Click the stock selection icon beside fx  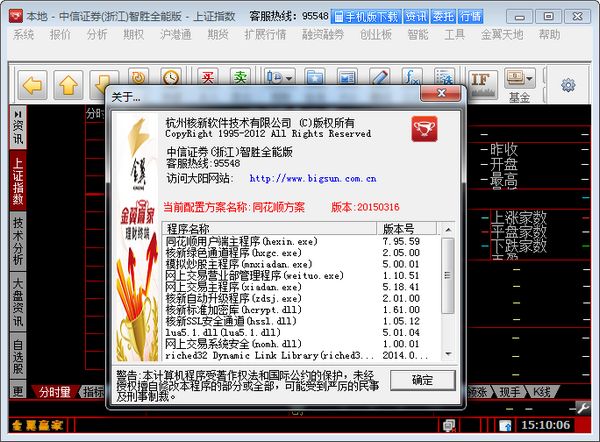coord(444,77)
